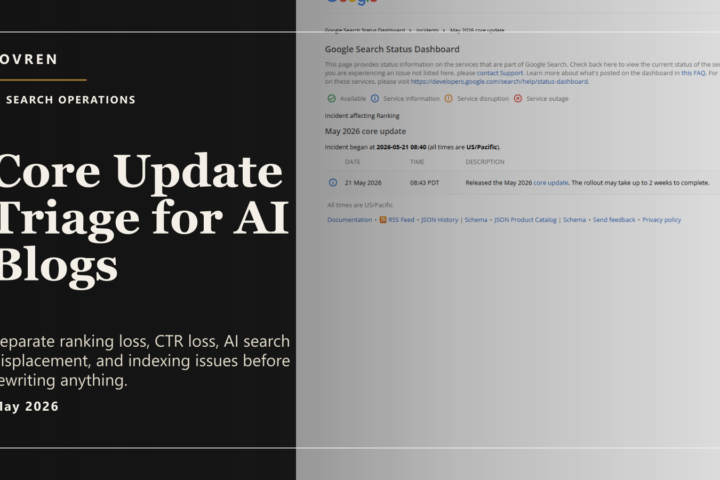720x480 pixels.
Task: Click 'All times are US/Pacific' note
Action: [x=360, y=205]
